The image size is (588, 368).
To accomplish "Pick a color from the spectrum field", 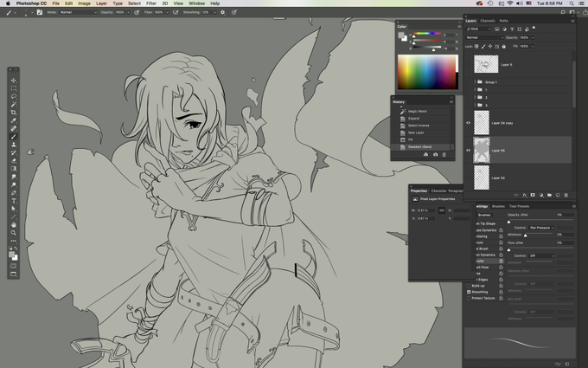I will pyautogui.click(x=427, y=72).
